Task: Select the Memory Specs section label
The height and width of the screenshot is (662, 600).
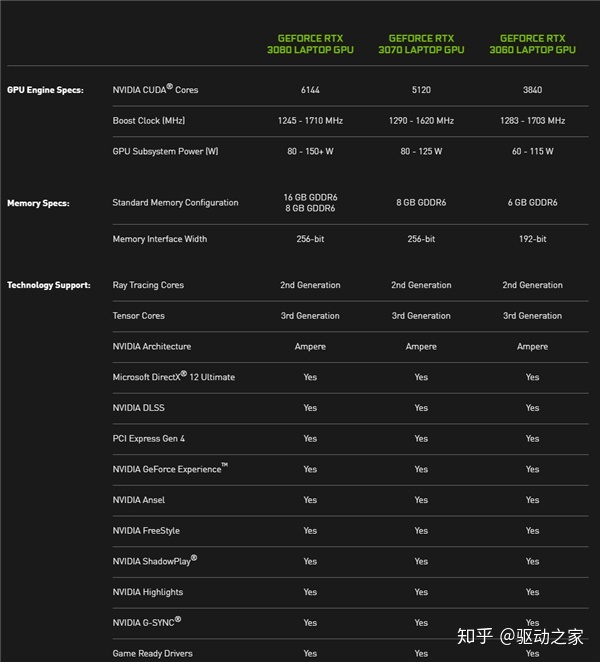Action: point(38,203)
